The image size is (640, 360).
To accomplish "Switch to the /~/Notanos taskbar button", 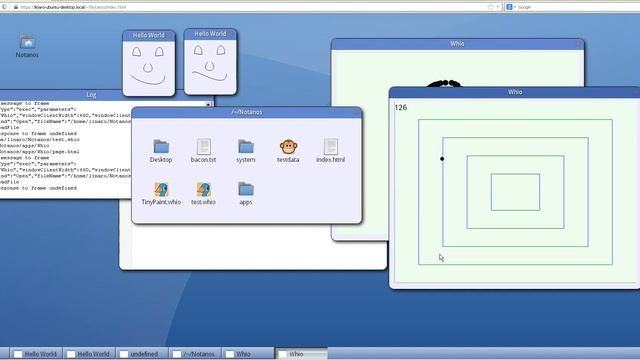I will tap(195, 354).
